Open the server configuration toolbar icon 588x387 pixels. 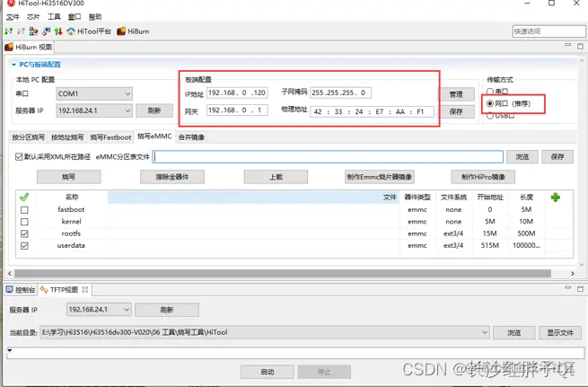tap(33, 31)
